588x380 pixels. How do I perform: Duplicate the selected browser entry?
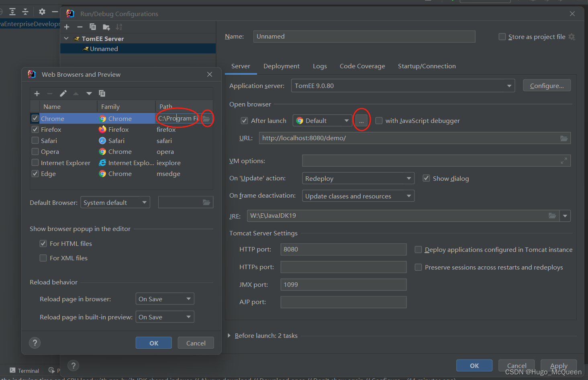102,94
